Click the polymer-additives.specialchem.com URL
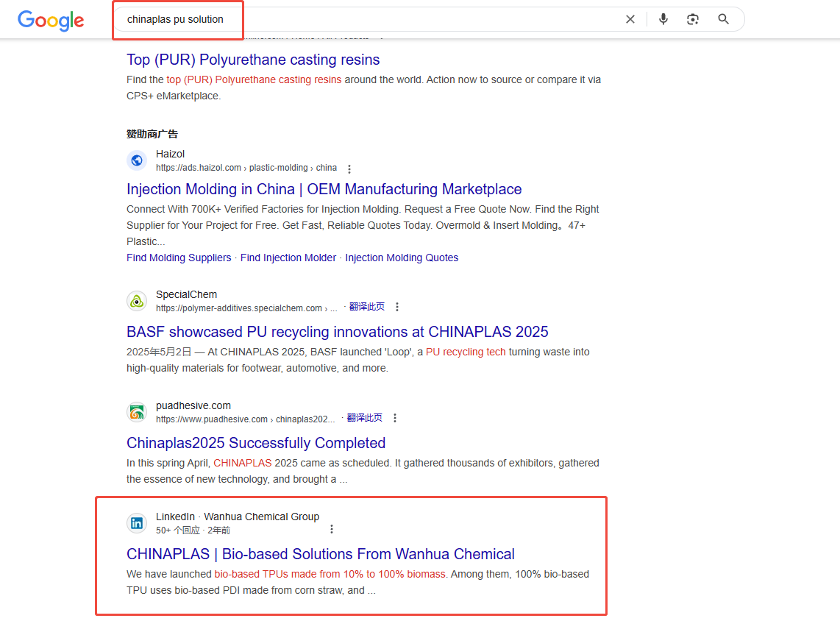 246,308
